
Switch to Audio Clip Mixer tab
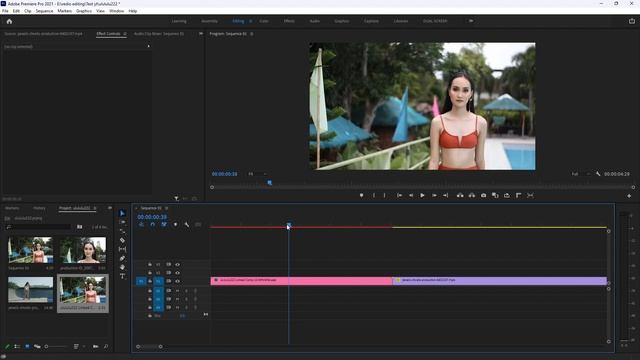[159, 34]
